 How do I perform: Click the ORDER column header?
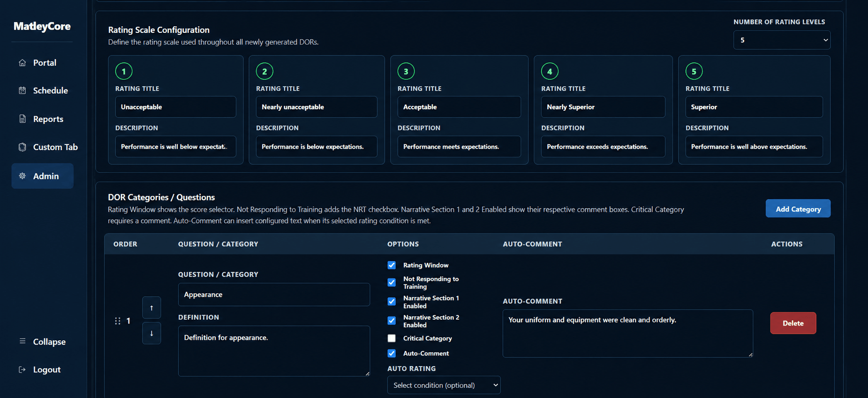tap(125, 244)
